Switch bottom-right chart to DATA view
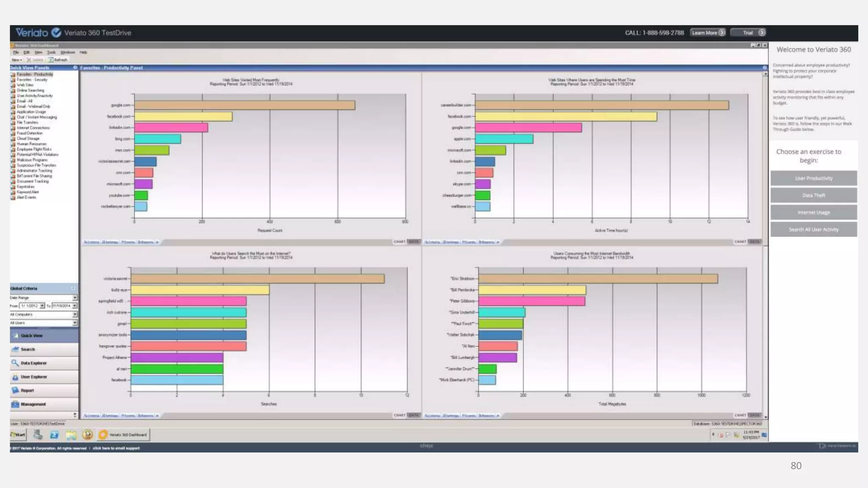This screenshot has height=488, width=868. coord(754,415)
